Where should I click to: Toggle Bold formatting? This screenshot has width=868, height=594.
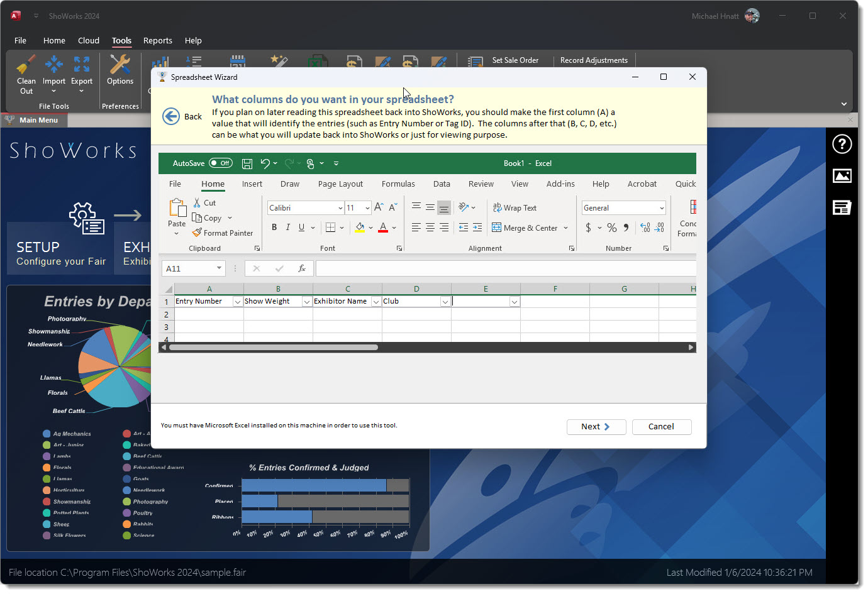tap(274, 228)
